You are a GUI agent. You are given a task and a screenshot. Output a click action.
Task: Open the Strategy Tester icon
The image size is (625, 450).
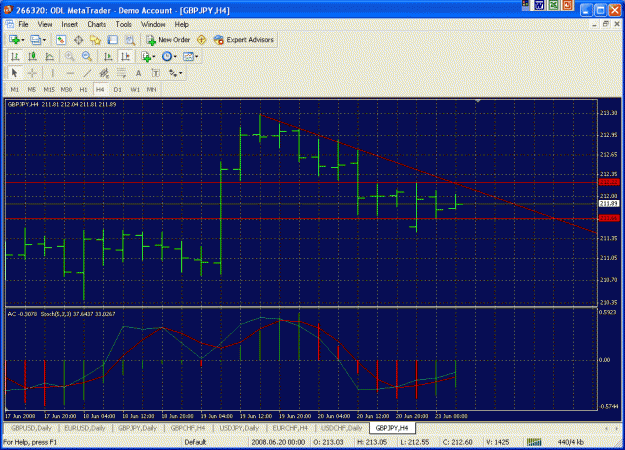130,40
